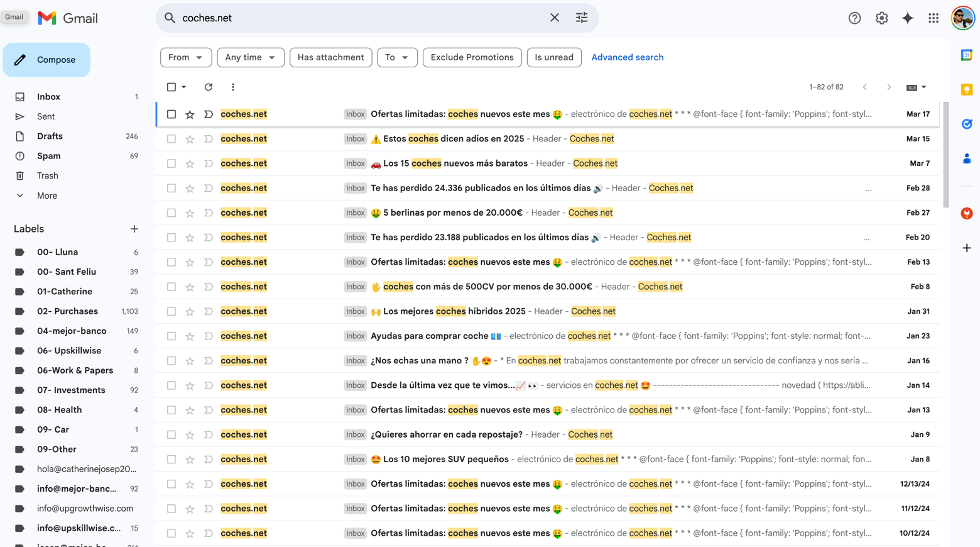
Task: Go to older results arrow
Action: (x=889, y=87)
